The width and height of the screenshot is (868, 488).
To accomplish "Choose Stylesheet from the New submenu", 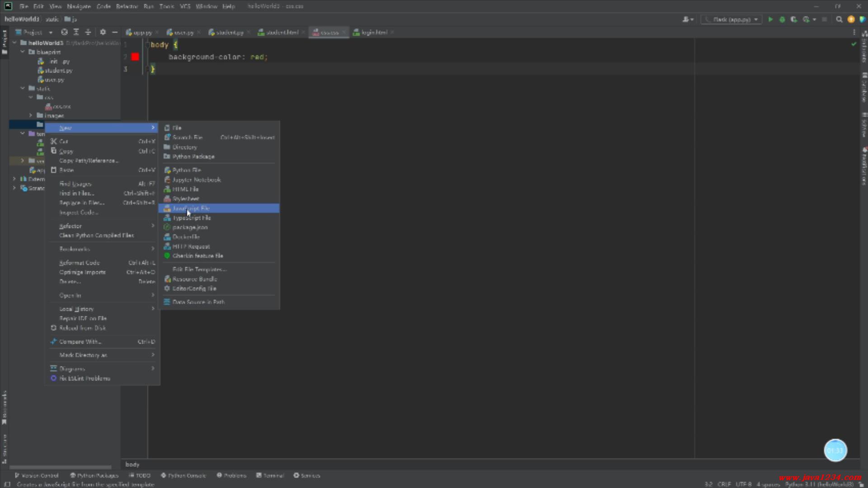I will (x=219, y=199).
